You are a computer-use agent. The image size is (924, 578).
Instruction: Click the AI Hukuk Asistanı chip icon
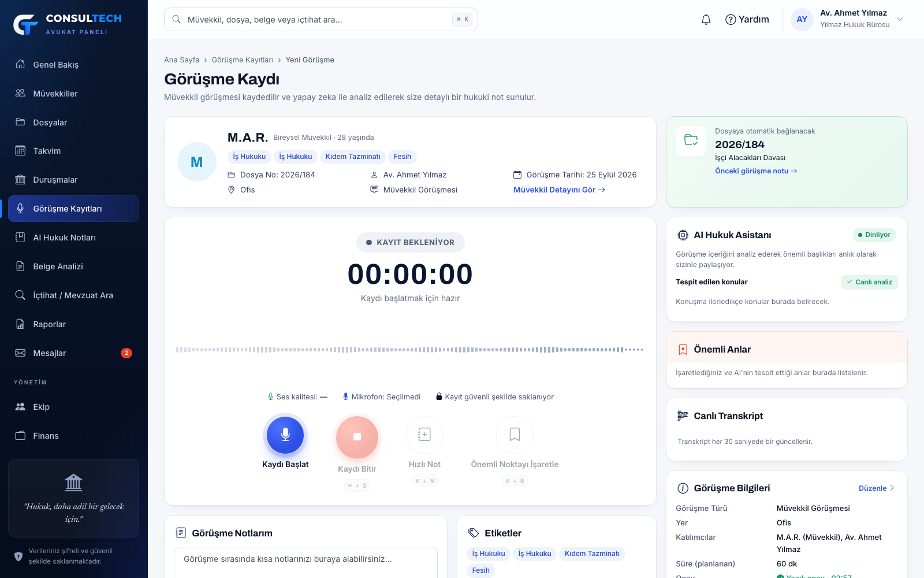click(x=683, y=235)
